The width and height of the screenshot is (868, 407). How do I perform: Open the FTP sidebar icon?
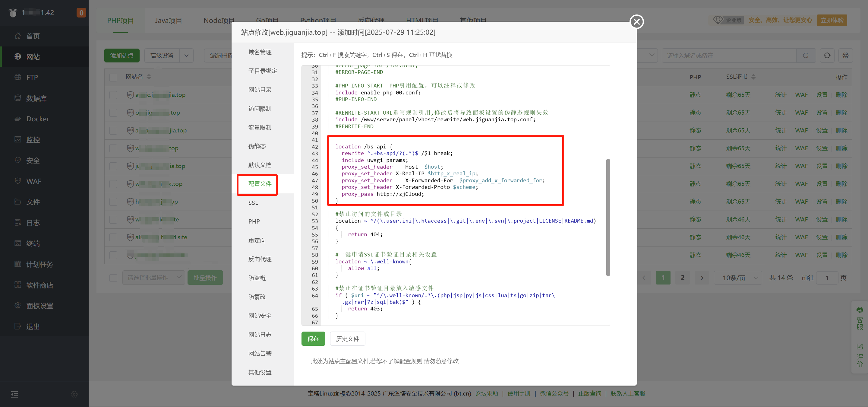click(18, 77)
